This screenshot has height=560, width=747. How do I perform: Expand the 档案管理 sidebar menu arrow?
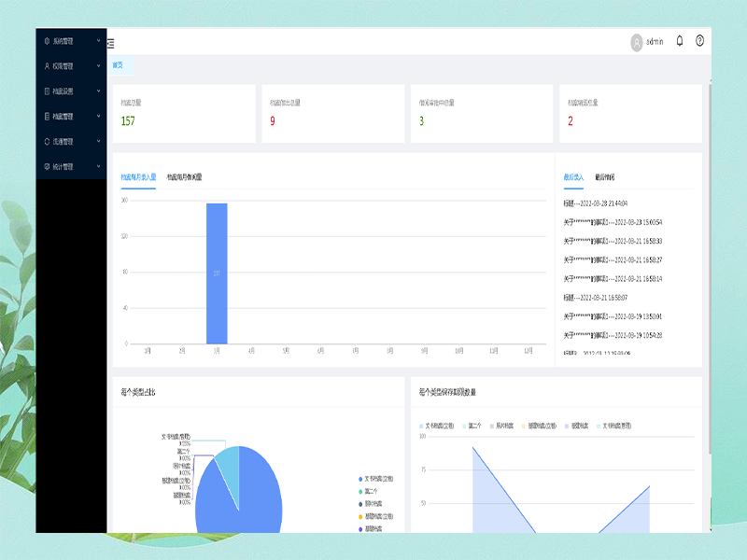[x=98, y=117]
